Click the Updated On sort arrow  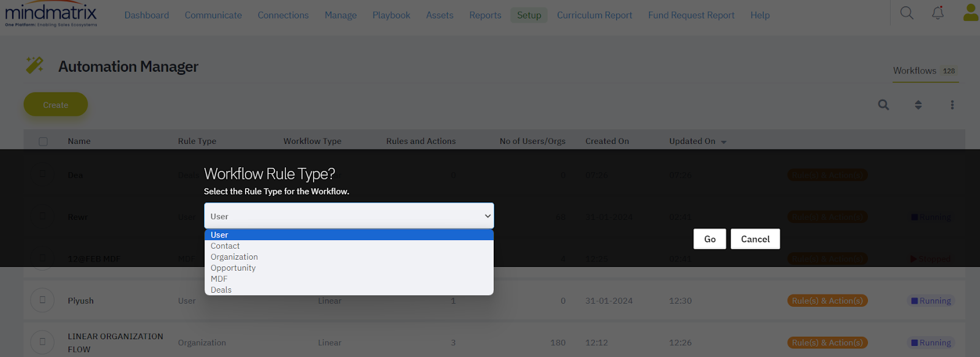[x=723, y=142]
